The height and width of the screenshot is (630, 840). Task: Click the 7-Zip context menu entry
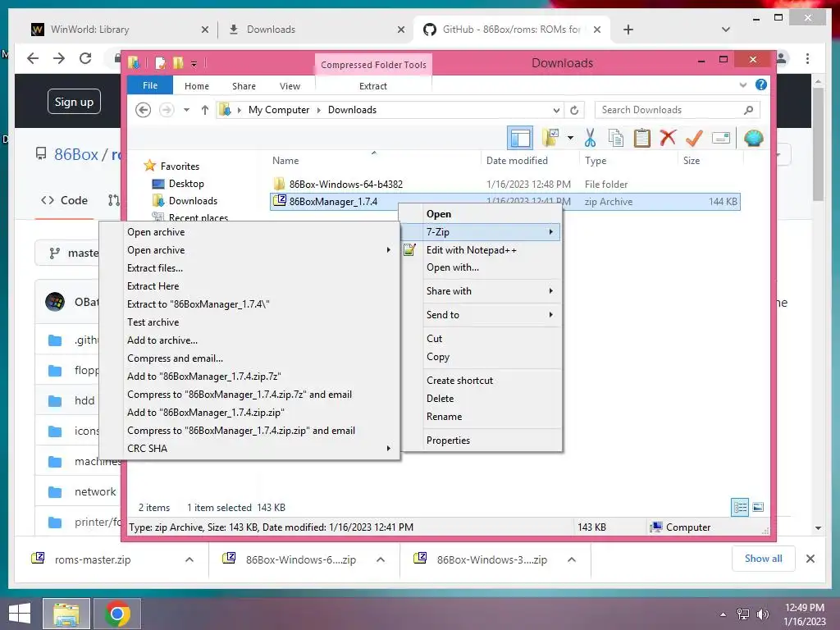(481, 231)
